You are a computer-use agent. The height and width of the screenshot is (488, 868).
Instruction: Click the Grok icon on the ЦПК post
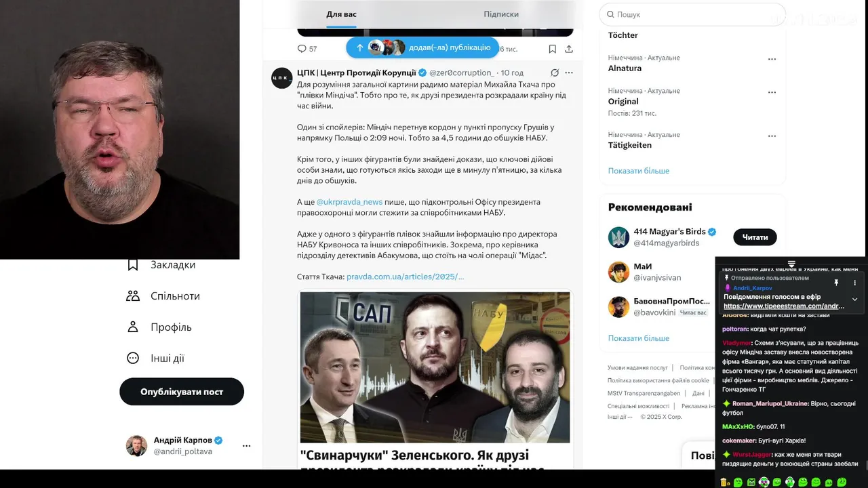tap(554, 73)
